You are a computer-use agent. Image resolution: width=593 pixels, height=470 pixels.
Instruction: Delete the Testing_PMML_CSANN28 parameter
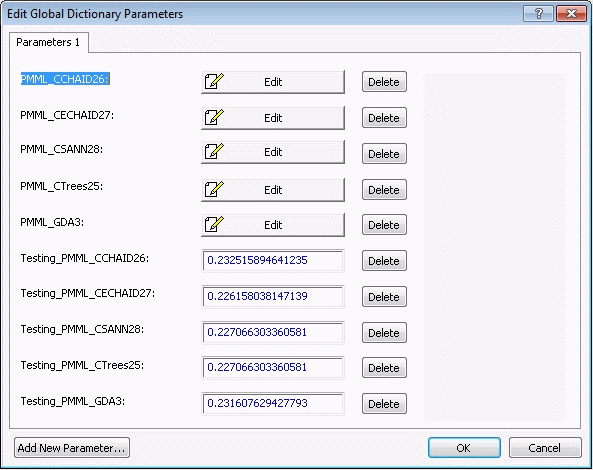click(x=384, y=332)
